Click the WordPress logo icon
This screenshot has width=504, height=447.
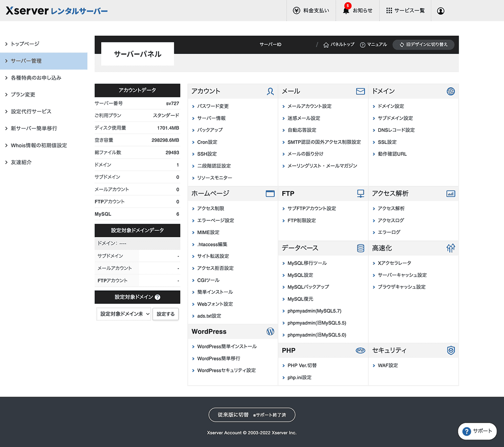(270, 332)
